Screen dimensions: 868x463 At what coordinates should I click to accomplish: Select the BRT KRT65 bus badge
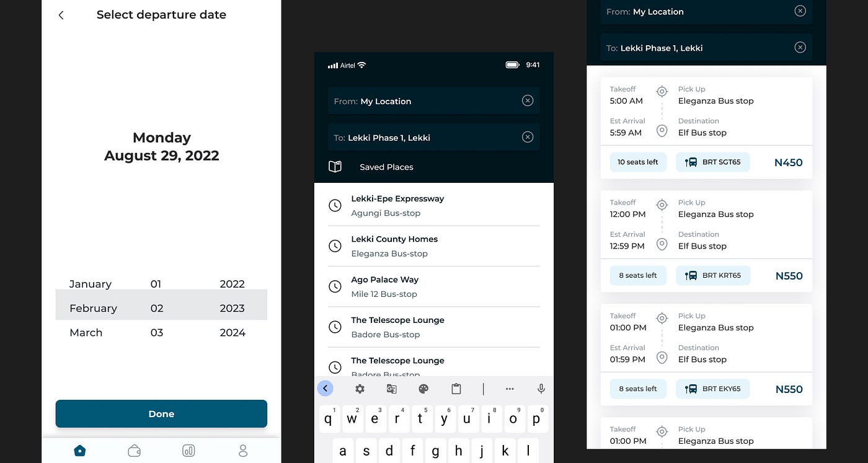coord(713,275)
